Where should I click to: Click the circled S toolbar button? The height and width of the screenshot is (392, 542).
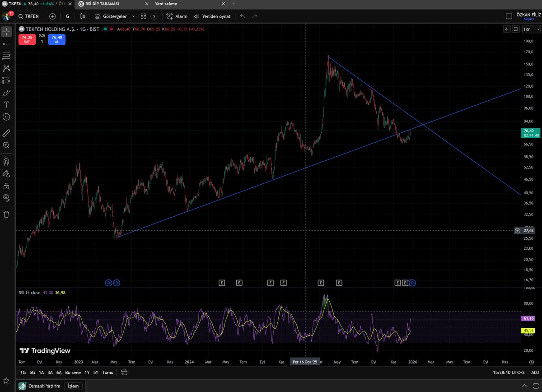pyautogui.click(x=154, y=16)
